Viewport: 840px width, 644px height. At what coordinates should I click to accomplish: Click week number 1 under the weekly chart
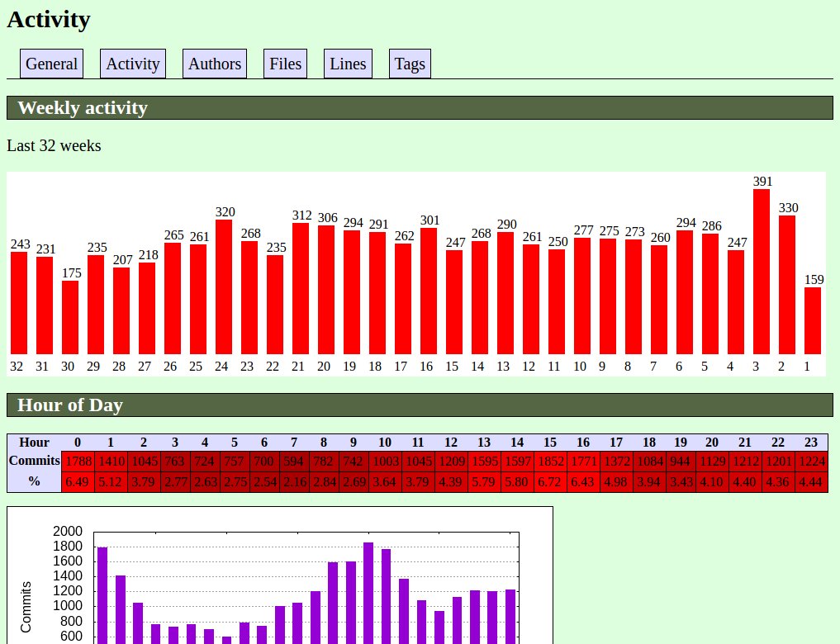point(807,366)
